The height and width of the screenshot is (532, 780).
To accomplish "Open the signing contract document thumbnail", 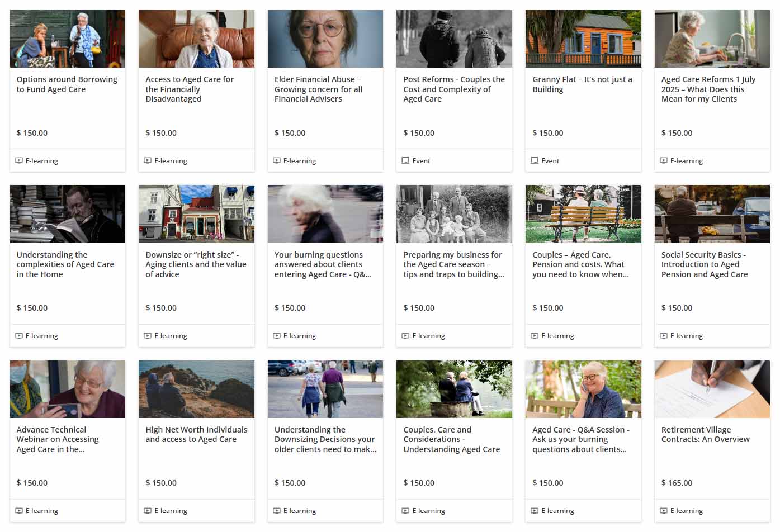I will [x=712, y=389].
